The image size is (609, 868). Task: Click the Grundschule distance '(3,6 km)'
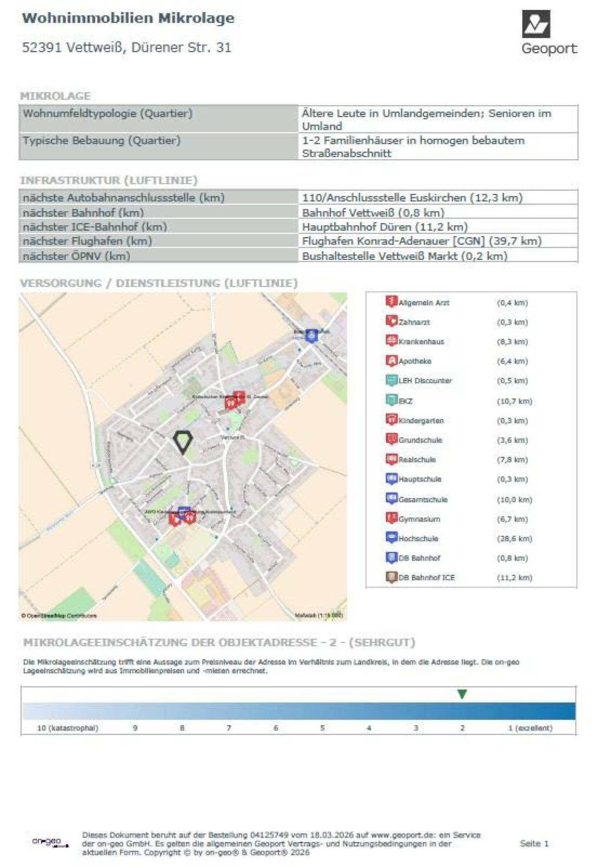[512, 440]
